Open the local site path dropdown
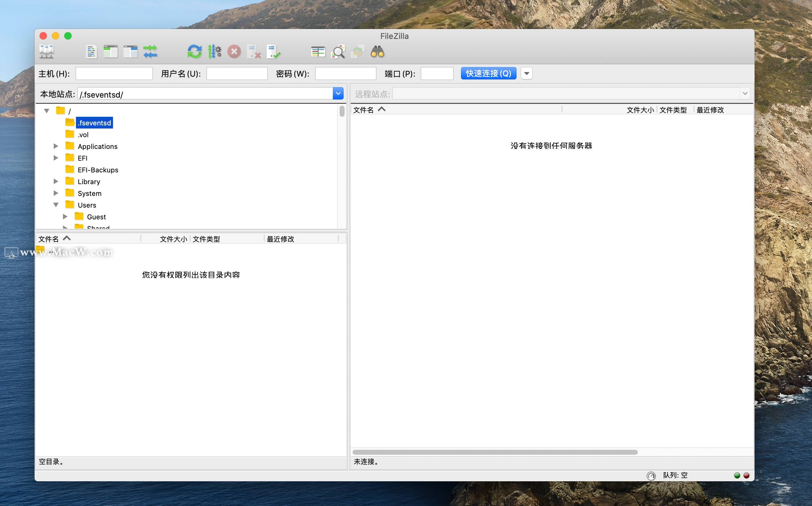 pyautogui.click(x=338, y=93)
